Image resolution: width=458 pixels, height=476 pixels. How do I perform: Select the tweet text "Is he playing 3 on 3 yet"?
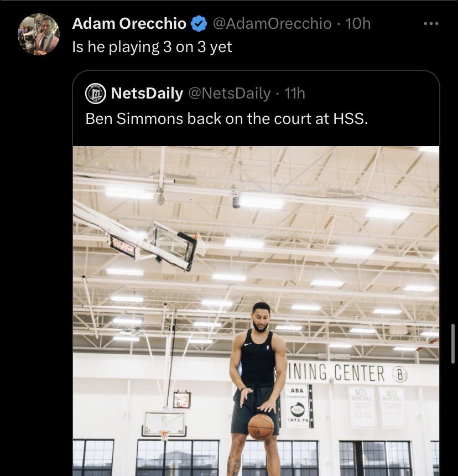click(152, 46)
